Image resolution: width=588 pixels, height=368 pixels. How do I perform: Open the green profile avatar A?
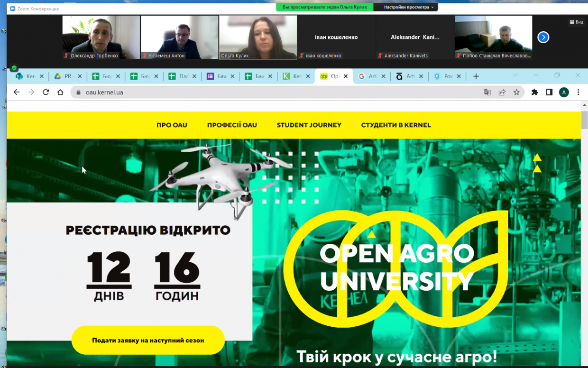(564, 92)
